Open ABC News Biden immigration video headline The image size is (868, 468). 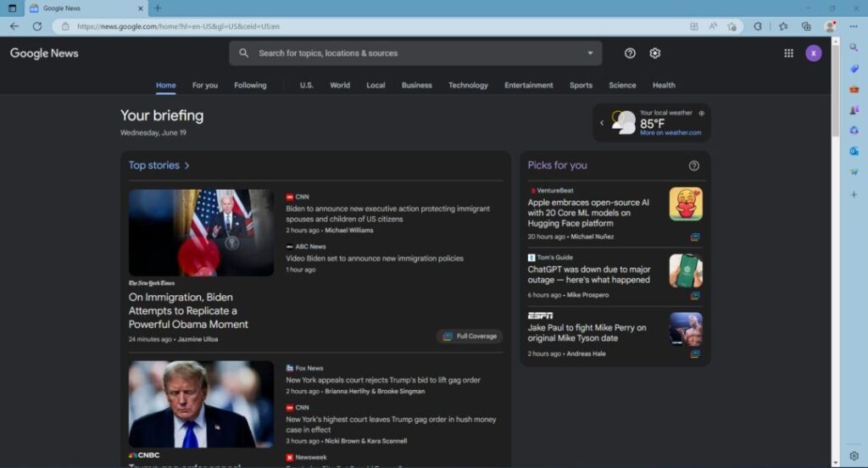point(374,259)
